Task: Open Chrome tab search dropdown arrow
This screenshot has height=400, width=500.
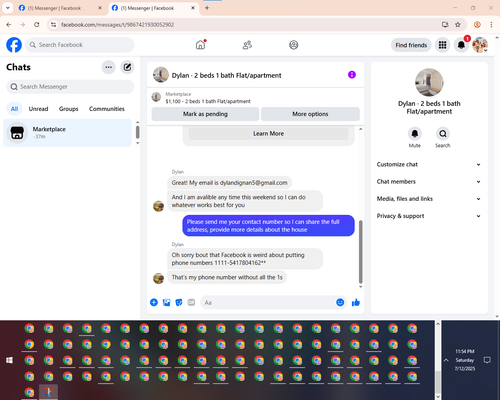Action: 8,8
